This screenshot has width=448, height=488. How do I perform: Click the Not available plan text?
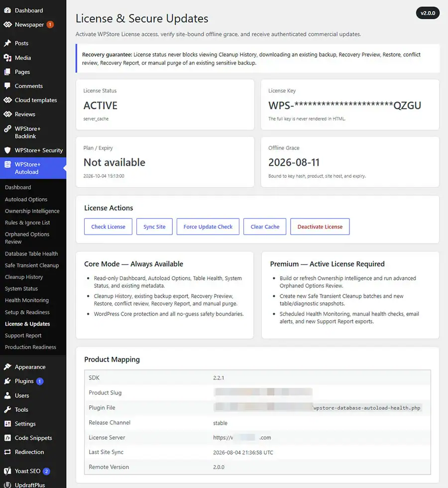(114, 162)
